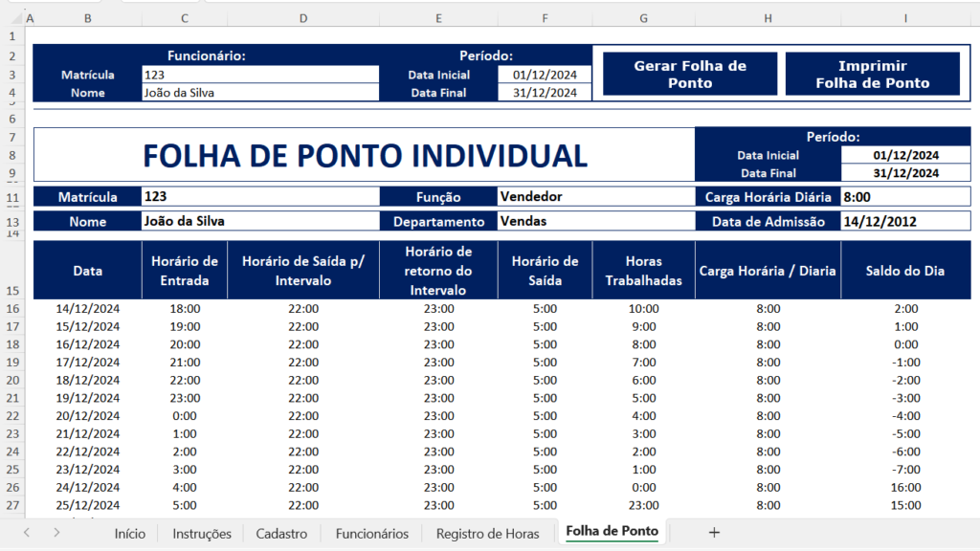Click the Vendas department cell
Viewport: 980px width, 551px height.
[596, 221]
